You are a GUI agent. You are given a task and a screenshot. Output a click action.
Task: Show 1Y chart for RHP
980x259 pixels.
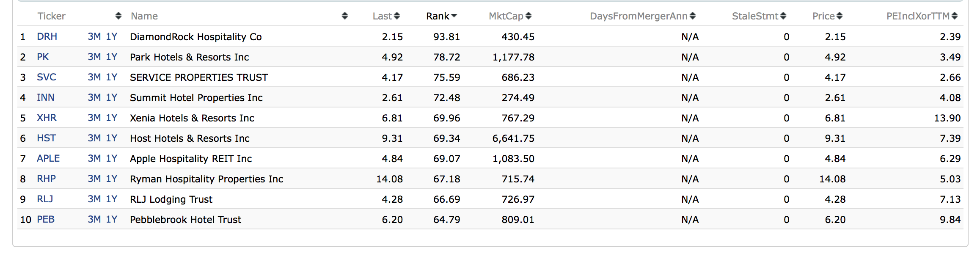click(x=111, y=179)
